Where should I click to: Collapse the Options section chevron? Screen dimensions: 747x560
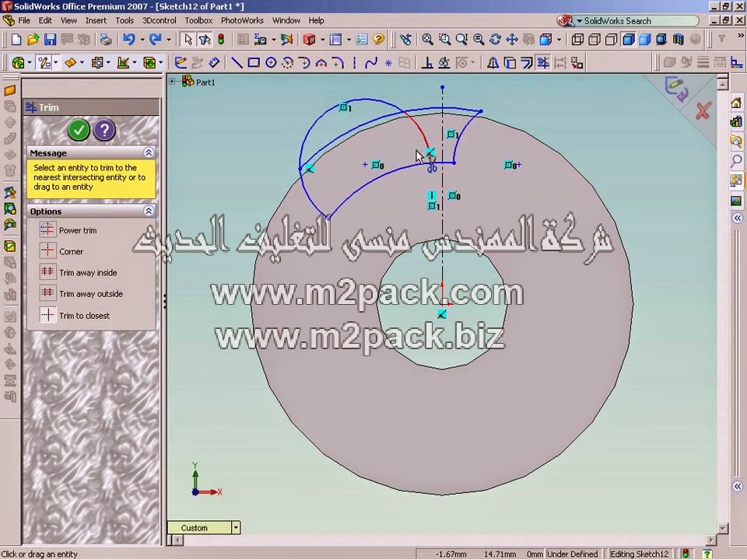149,211
